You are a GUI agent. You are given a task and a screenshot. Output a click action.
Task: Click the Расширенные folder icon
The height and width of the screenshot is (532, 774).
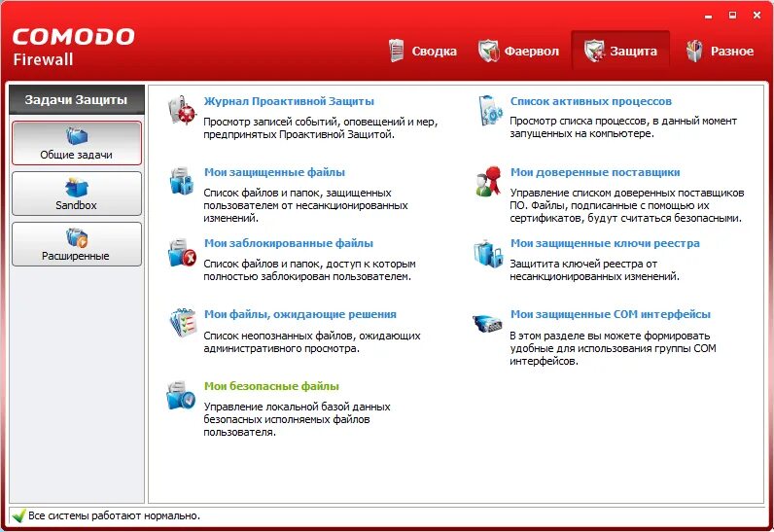tap(77, 238)
